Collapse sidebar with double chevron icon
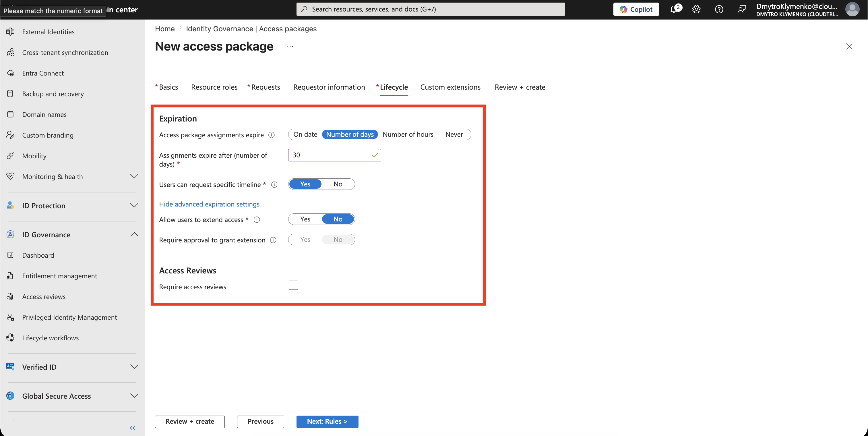868x436 pixels. coord(132,428)
